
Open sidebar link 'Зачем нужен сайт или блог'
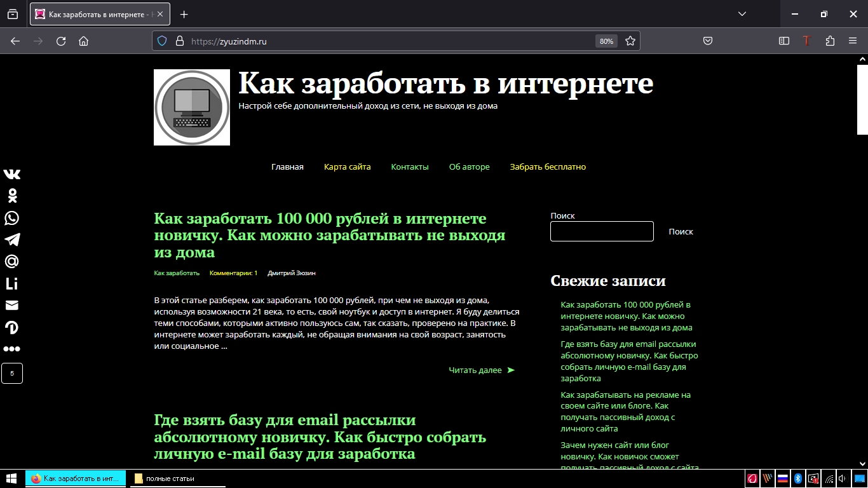[630, 456]
